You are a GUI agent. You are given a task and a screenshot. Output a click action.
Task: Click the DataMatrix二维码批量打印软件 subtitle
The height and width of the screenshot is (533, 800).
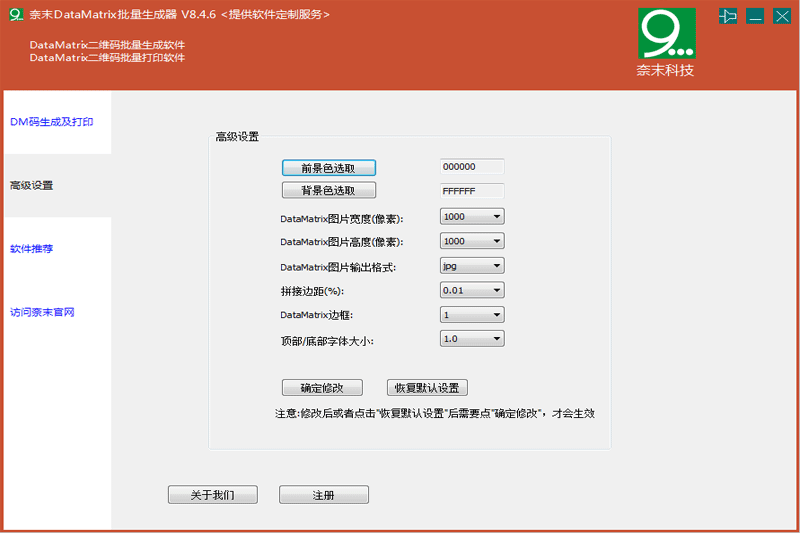point(107,58)
